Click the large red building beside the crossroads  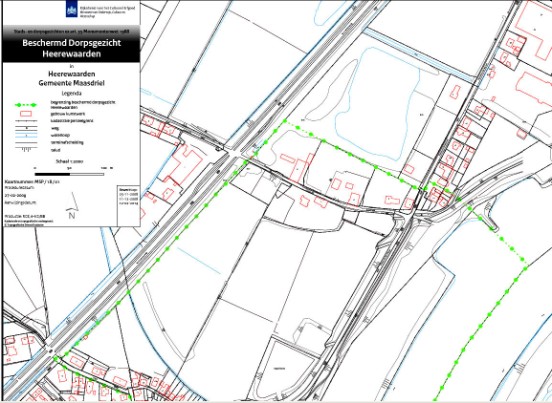click(182, 166)
